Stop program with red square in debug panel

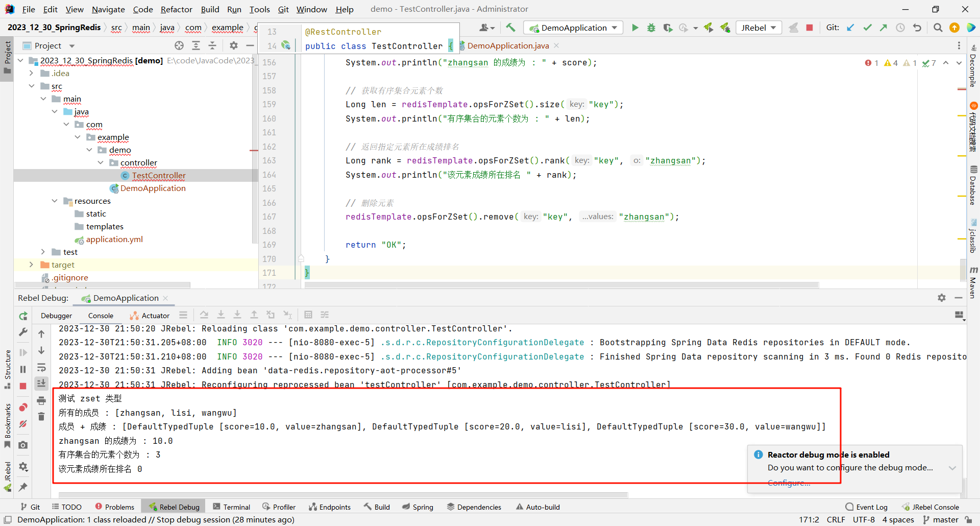23,387
